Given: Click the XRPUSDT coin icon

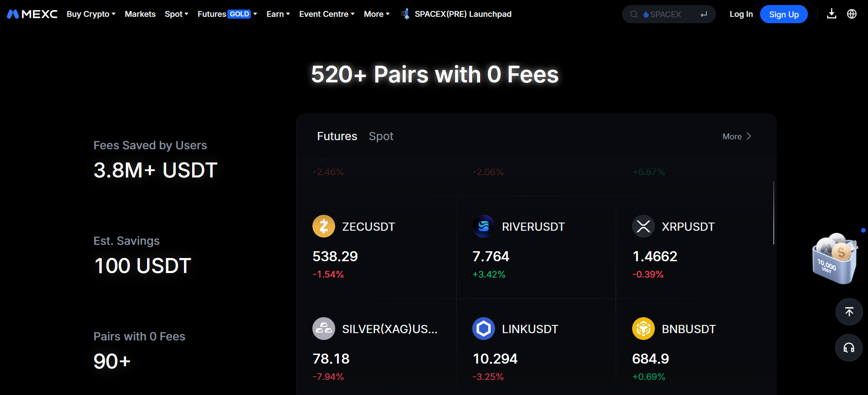Looking at the screenshot, I should pyautogui.click(x=643, y=226).
